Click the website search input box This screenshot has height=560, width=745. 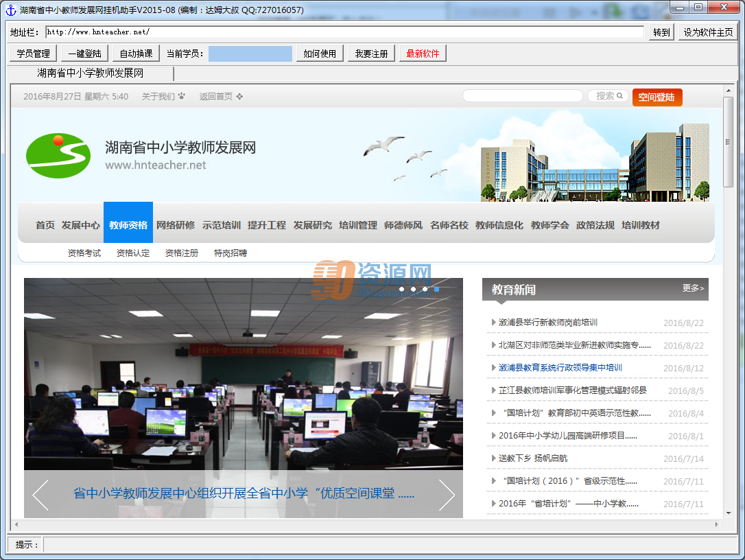[x=523, y=96]
